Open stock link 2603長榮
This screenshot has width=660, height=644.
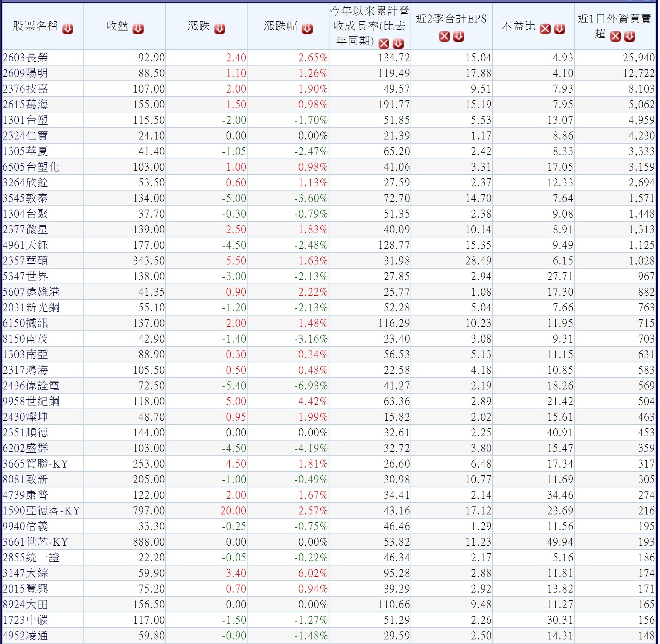pyautogui.click(x=25, y=58)
